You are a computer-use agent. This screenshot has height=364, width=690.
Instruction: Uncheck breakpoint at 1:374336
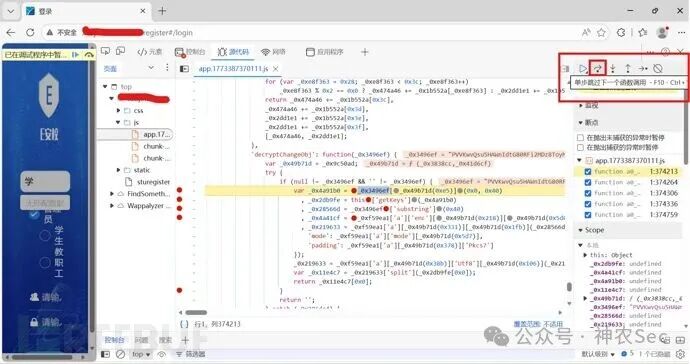[588, 204]
